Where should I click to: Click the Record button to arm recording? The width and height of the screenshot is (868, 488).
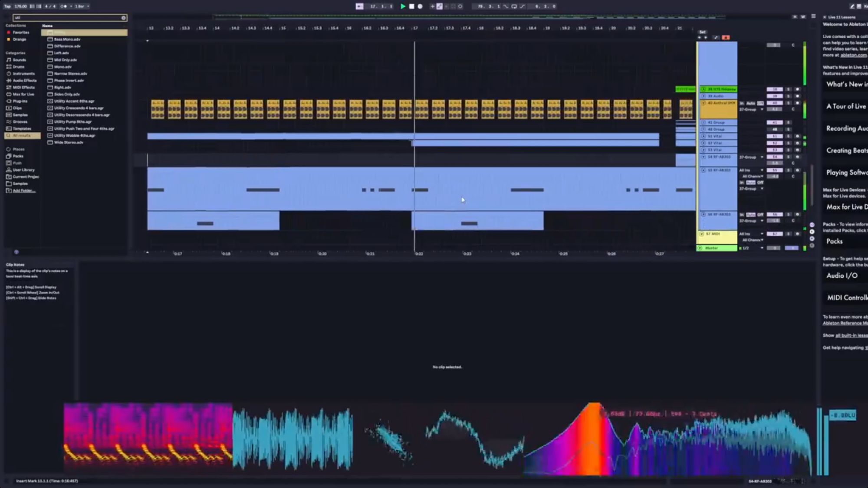pos(420,6)
